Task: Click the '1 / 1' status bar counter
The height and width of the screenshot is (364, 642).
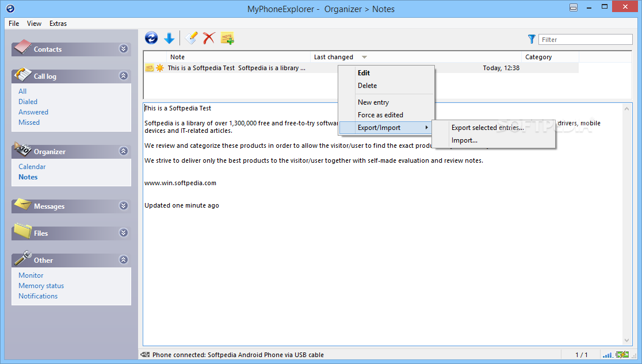Action: point(582,355)
